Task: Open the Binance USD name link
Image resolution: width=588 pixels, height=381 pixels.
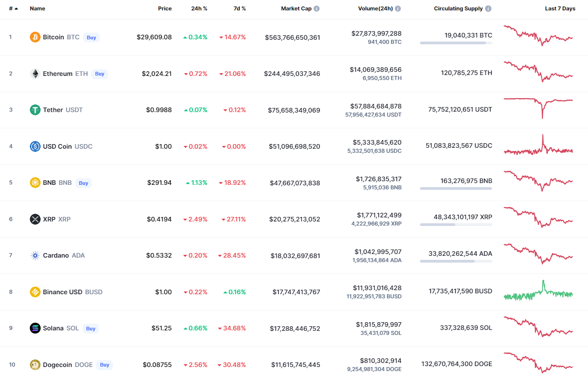Action: click(62, 292)
